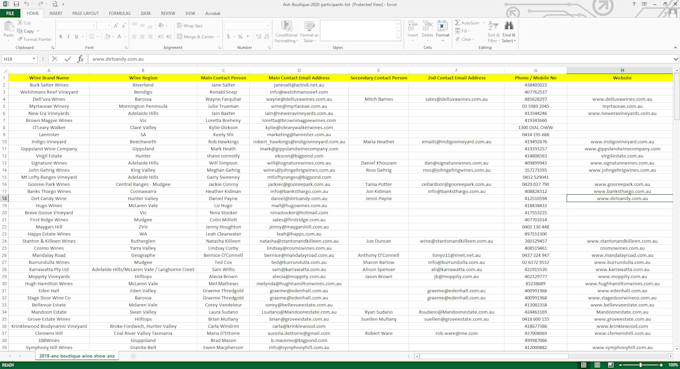Expand the formula bar chevron
This screenshot has height=369, width=680.
[x=675, y=59]
